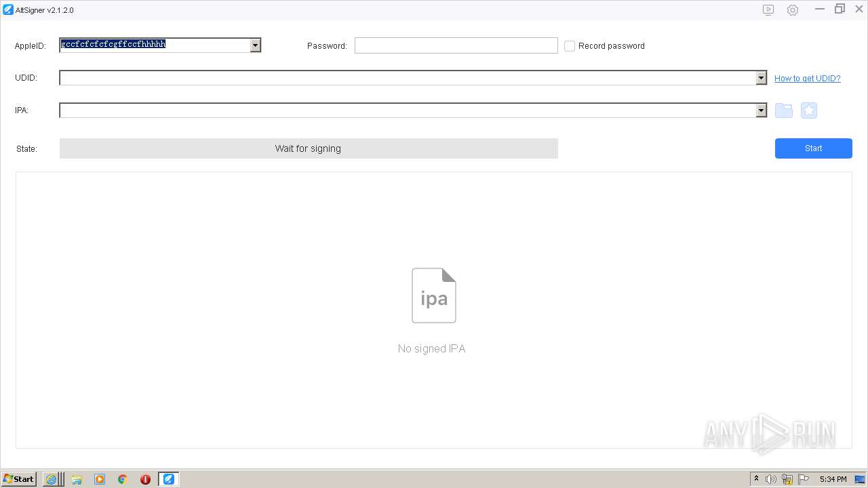
Task: Open favorites star icon next to IPA
Action: point(809,110)
